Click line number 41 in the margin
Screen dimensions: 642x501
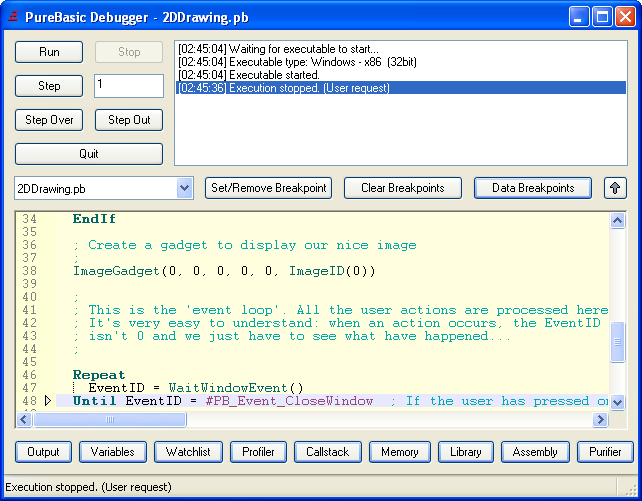coord(29,310)
